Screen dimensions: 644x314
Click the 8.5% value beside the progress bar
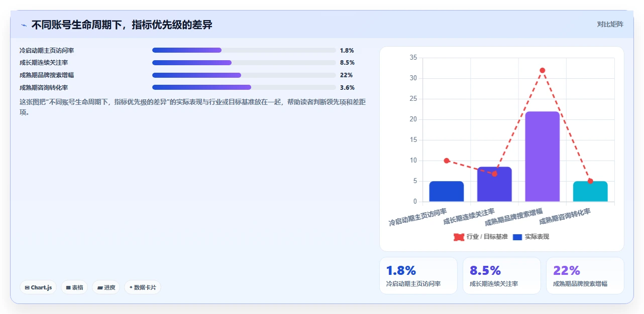[347, 63]
